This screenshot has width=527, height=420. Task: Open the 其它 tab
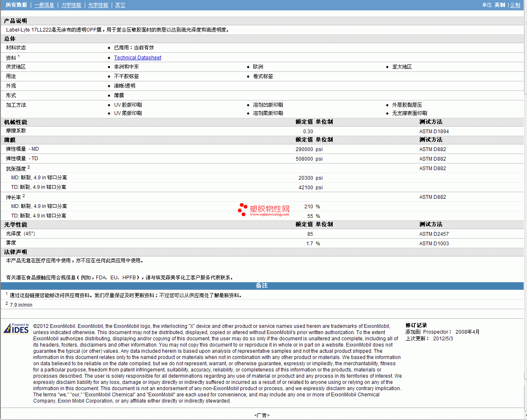click(120, 5)
